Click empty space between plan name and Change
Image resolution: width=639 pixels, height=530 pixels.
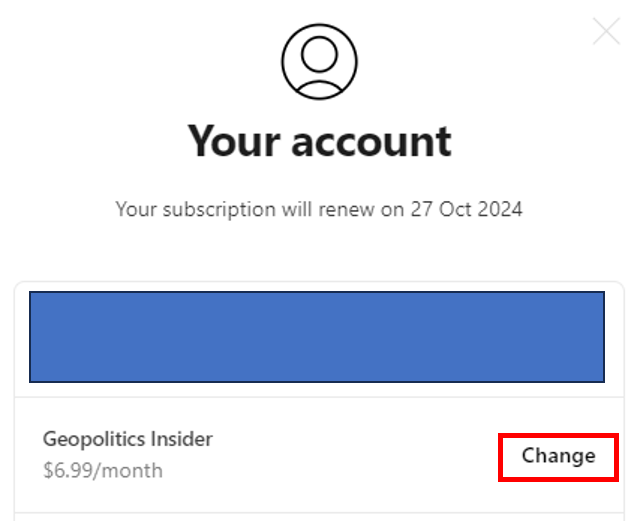(x=355, y=455)
